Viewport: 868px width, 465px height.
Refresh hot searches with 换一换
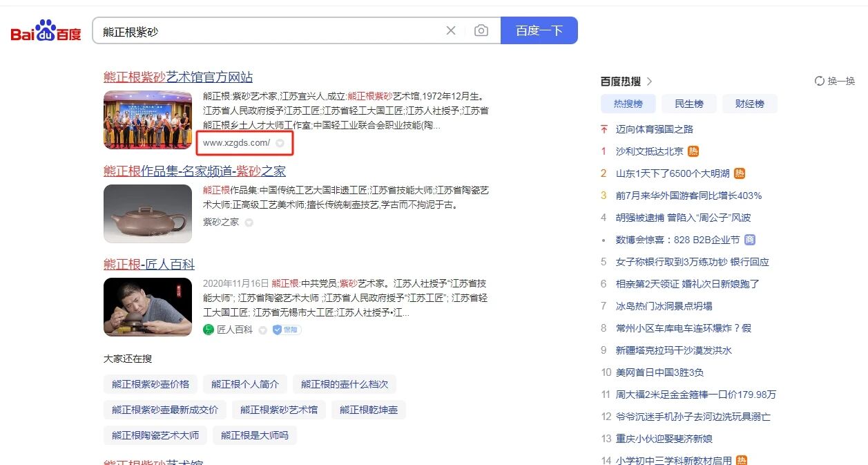click(835, 81)
